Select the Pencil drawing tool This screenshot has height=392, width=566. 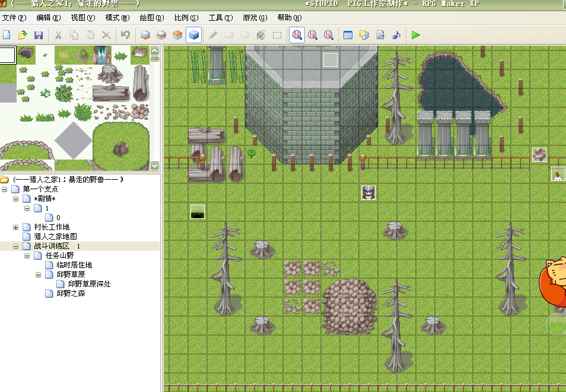[213, 35]
